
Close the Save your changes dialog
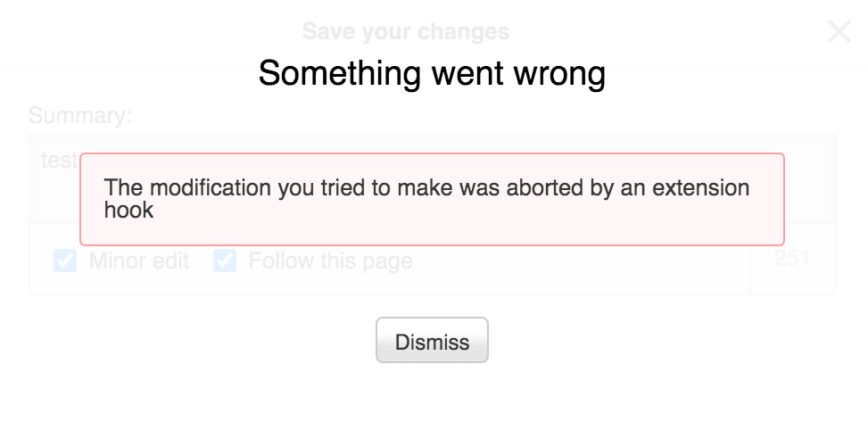[x=839, y=32]
